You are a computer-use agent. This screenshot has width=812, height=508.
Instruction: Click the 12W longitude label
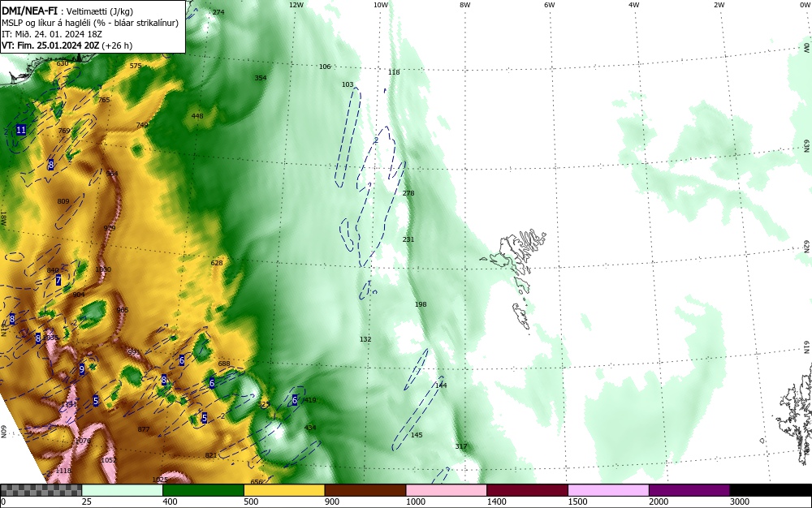coord(296,5)
